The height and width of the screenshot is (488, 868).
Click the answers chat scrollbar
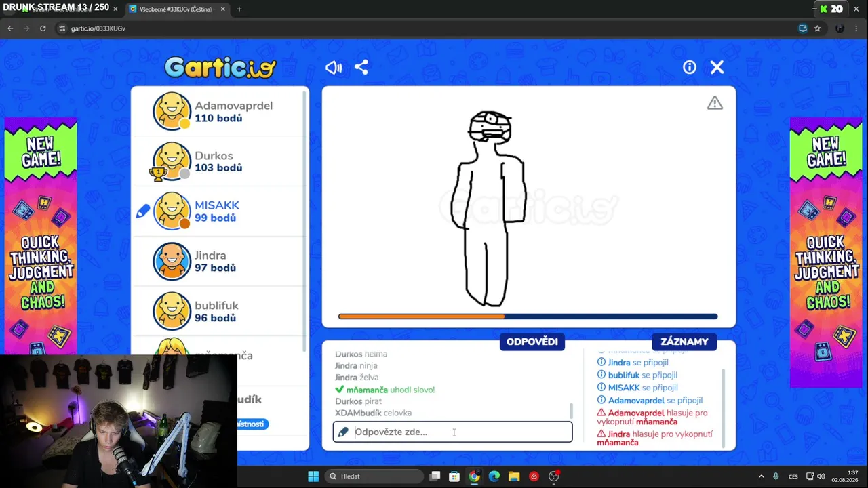click(571, 411)
